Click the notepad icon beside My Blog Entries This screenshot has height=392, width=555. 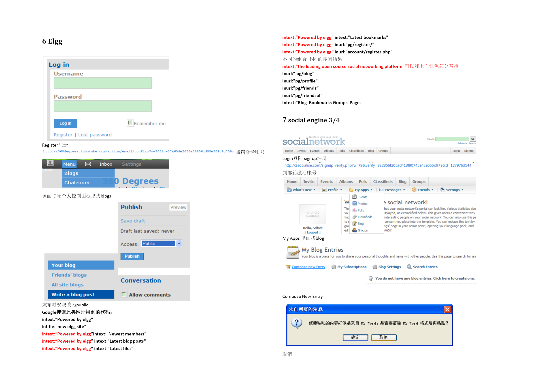coord(293,252)
